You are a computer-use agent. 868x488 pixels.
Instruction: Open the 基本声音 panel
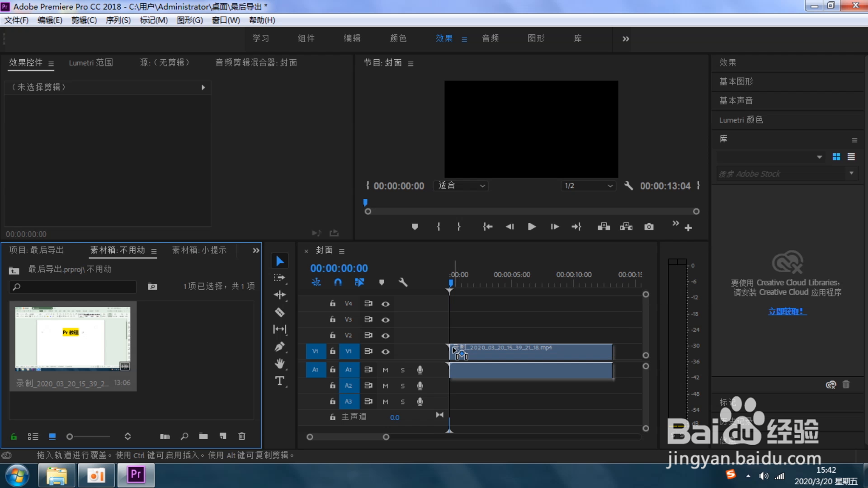[x=736, y=101]
